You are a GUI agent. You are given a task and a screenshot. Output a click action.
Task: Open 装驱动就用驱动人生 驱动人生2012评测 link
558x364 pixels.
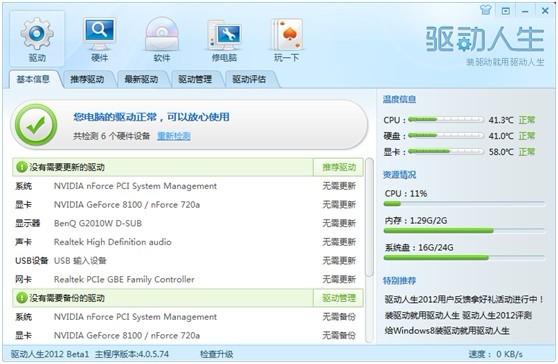tap(458, 315)
